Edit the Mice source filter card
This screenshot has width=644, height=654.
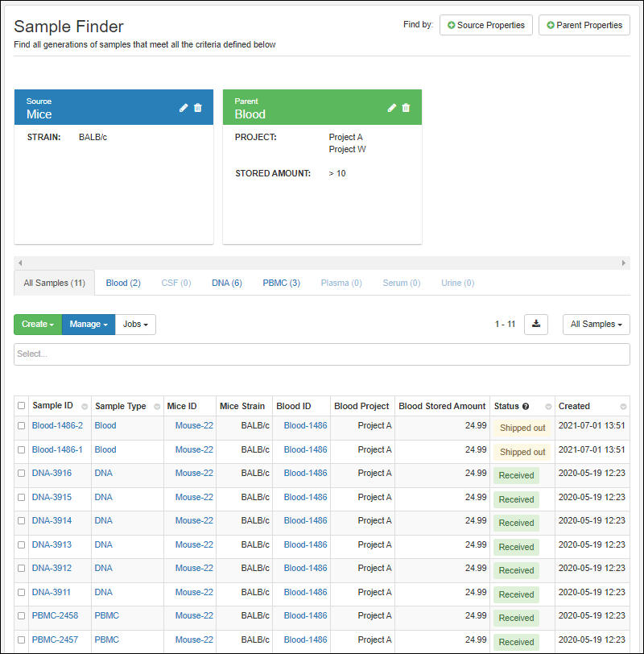(x=184, y=108)
